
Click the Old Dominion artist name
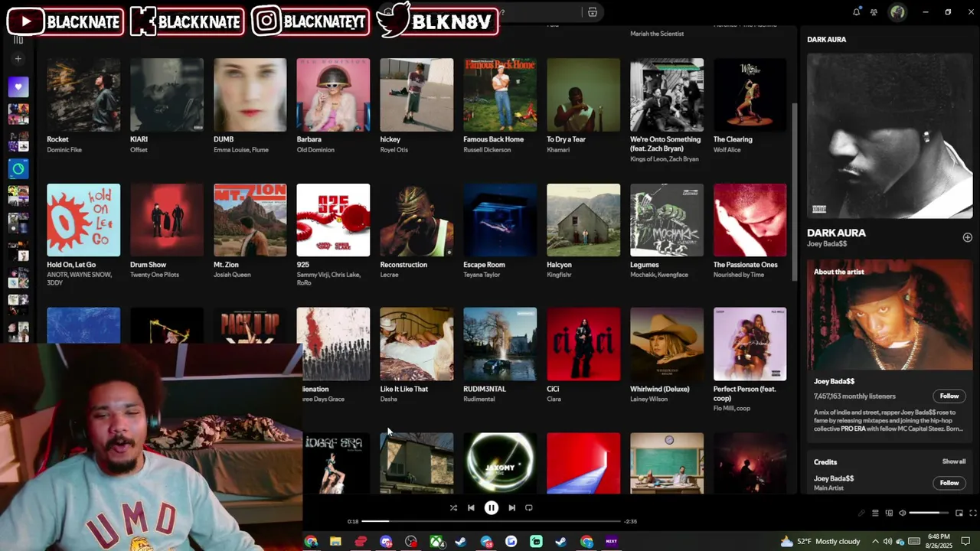pyautogui.click(x=315, y=150)
